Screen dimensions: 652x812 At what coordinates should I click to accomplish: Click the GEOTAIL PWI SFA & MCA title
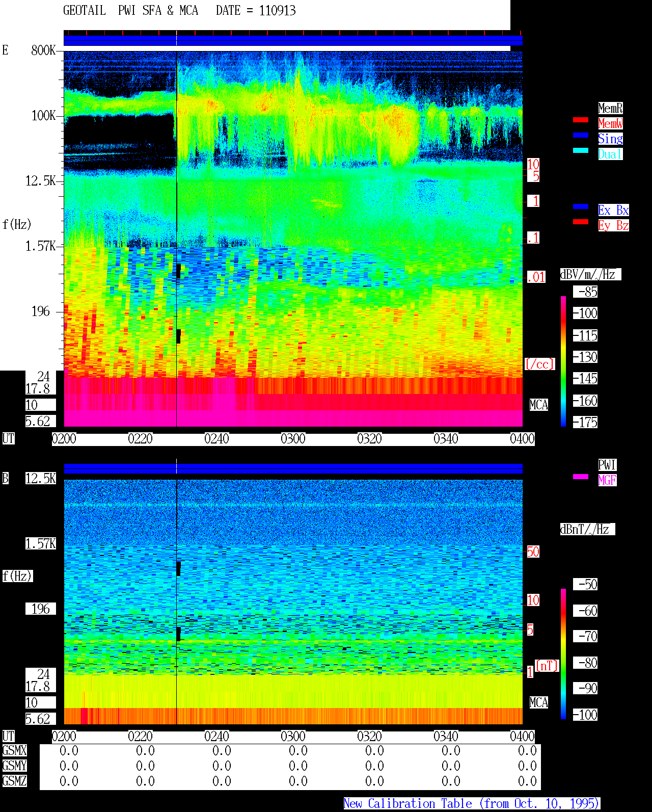(130, 11)
